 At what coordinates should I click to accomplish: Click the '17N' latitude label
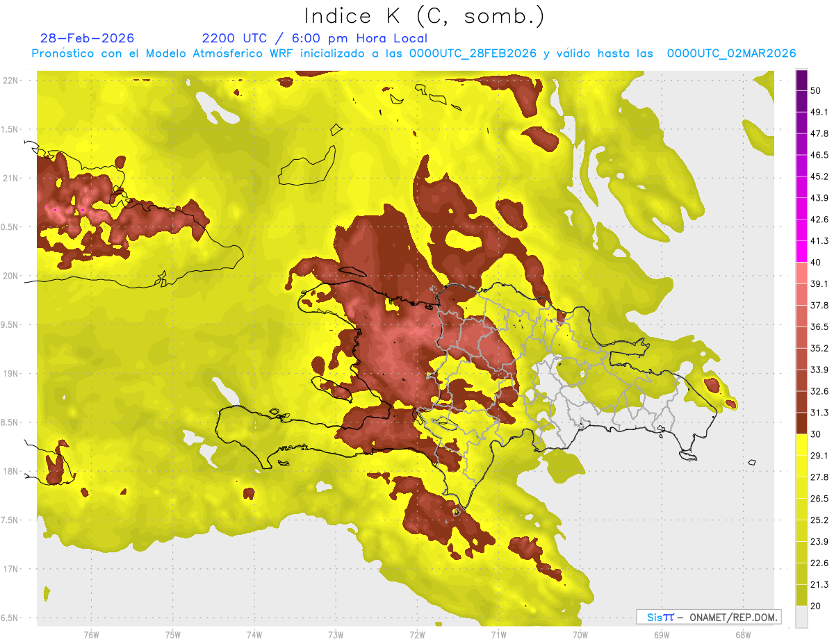coord(10,569)
